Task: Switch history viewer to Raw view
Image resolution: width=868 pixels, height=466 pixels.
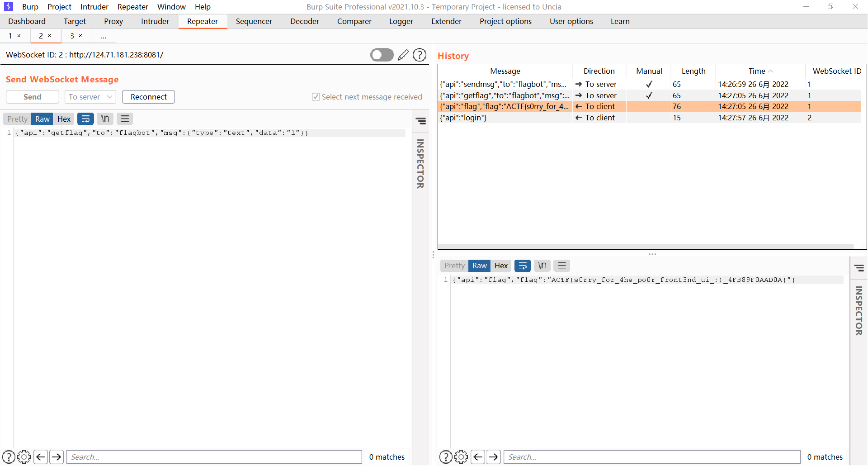Action: point(480,266)
